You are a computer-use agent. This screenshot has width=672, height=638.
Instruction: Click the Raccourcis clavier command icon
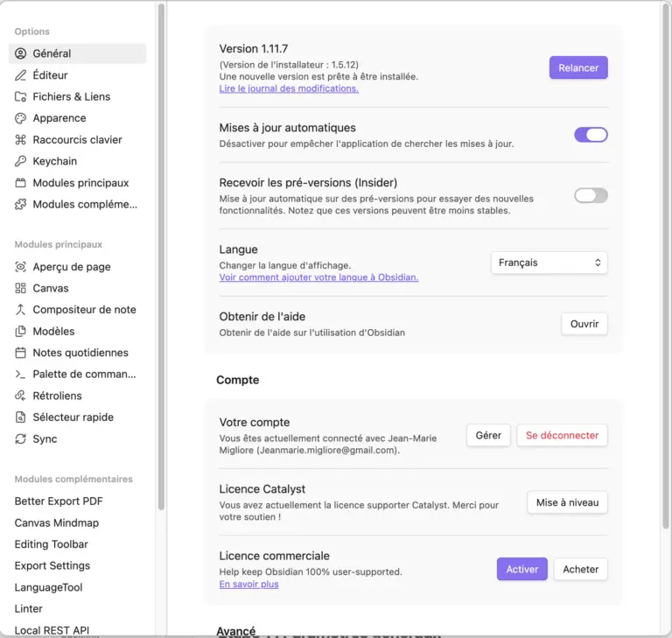(x=21, y=140)
